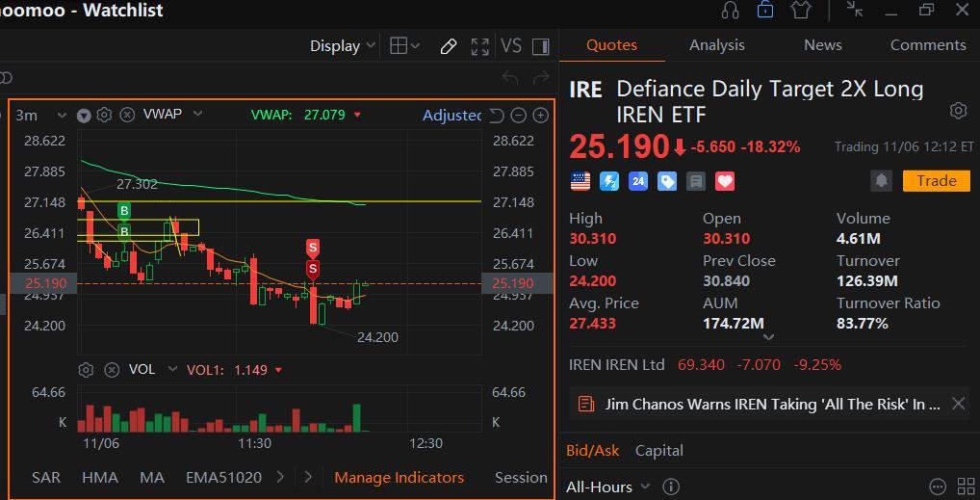
Task: Reset the chart zoom
Action: pos(496,116)
